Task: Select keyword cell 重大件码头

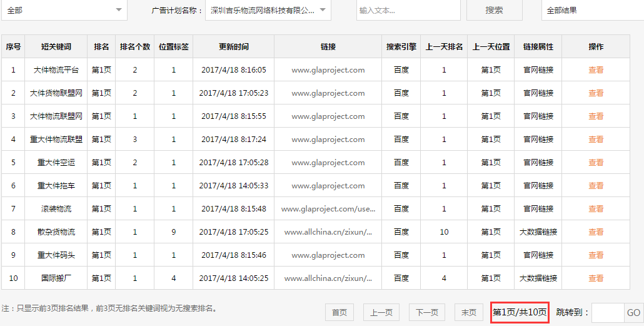Action: [x=56, y=255]
